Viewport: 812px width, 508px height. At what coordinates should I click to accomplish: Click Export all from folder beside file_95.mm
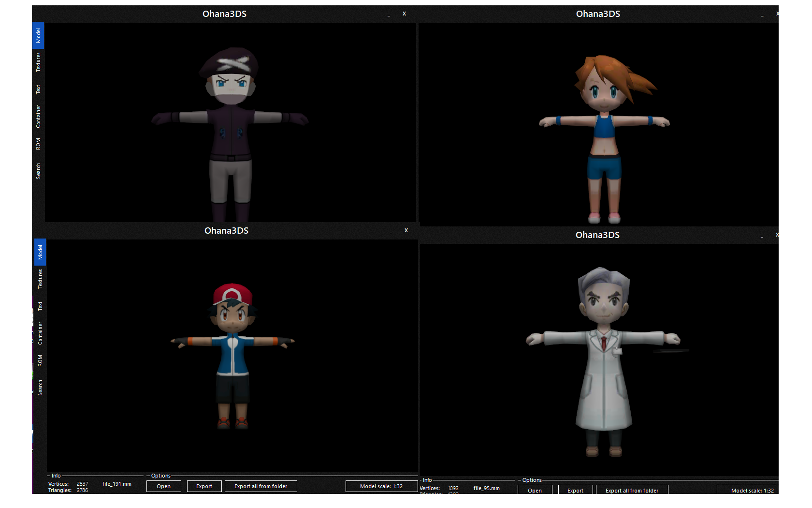(632, 490)
